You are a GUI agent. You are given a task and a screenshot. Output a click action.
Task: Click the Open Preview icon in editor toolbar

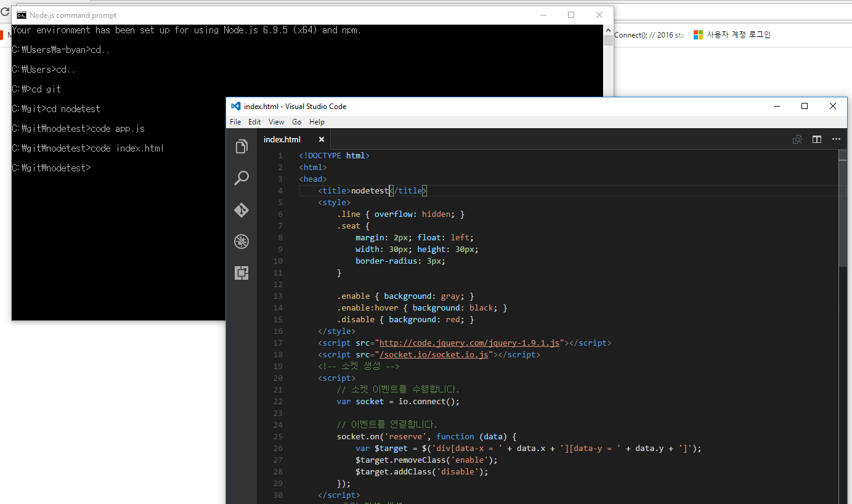[797, 139]
